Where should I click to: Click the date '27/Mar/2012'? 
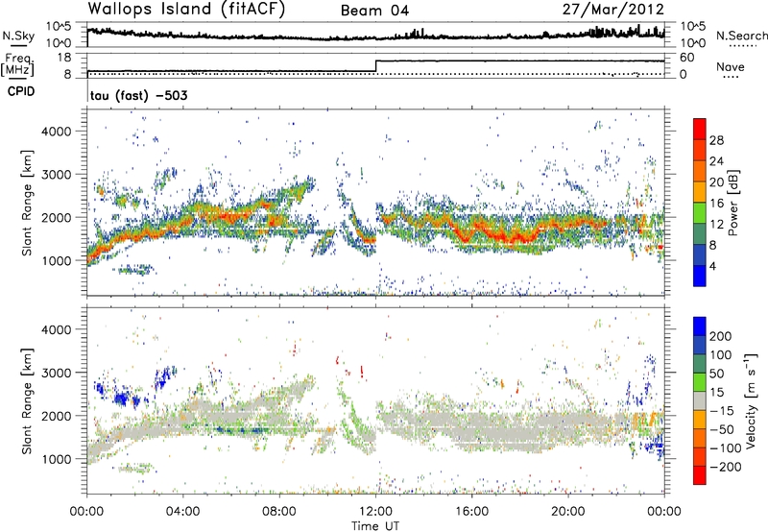click(613, 10)
